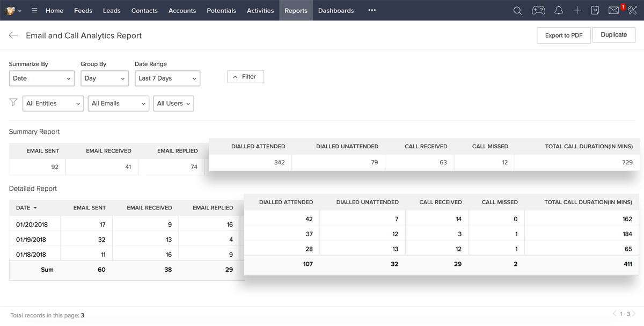Open the setup tools icon
Image resolution: width=644 pixels, height=326 pixels.
pos(632,10)
